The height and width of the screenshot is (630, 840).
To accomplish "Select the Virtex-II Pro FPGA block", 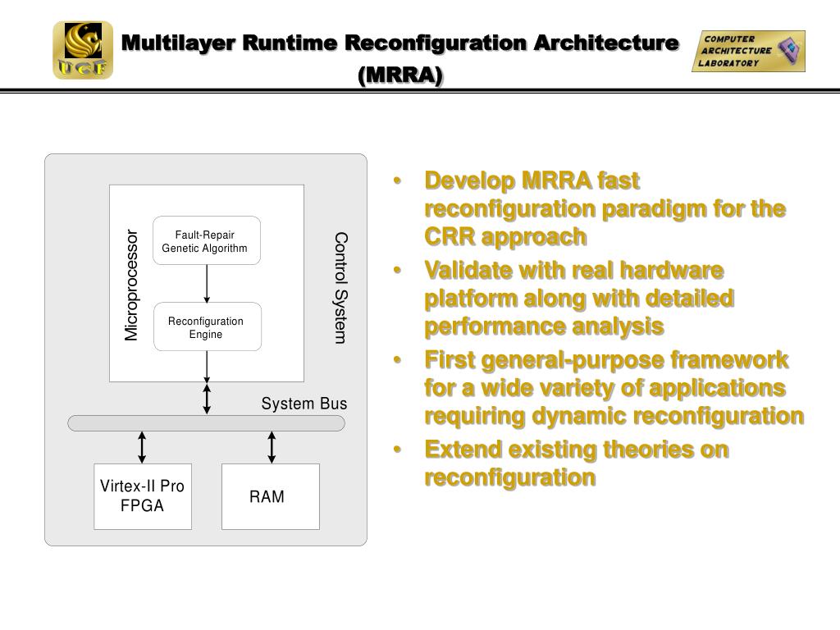I will (143, 496).
